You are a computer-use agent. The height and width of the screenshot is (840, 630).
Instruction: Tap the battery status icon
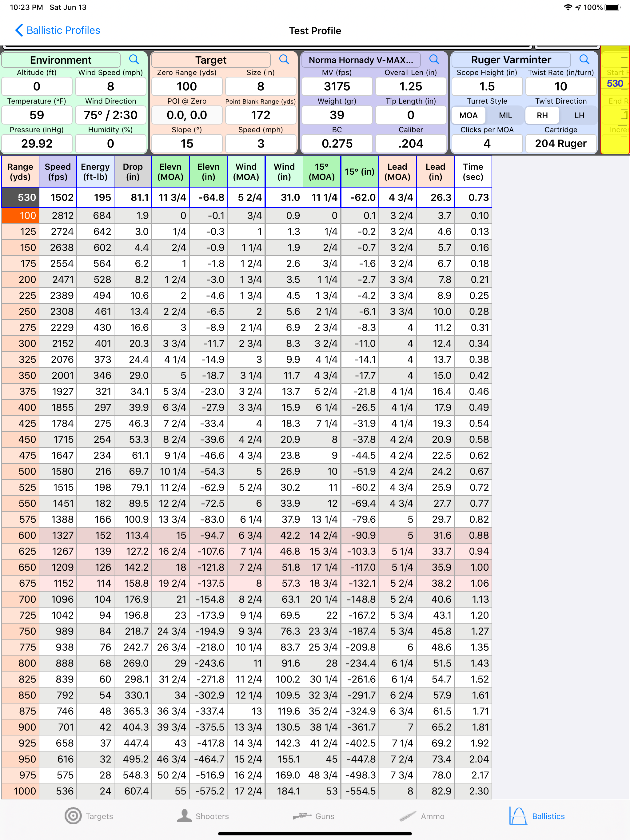(x=612, y=7)
